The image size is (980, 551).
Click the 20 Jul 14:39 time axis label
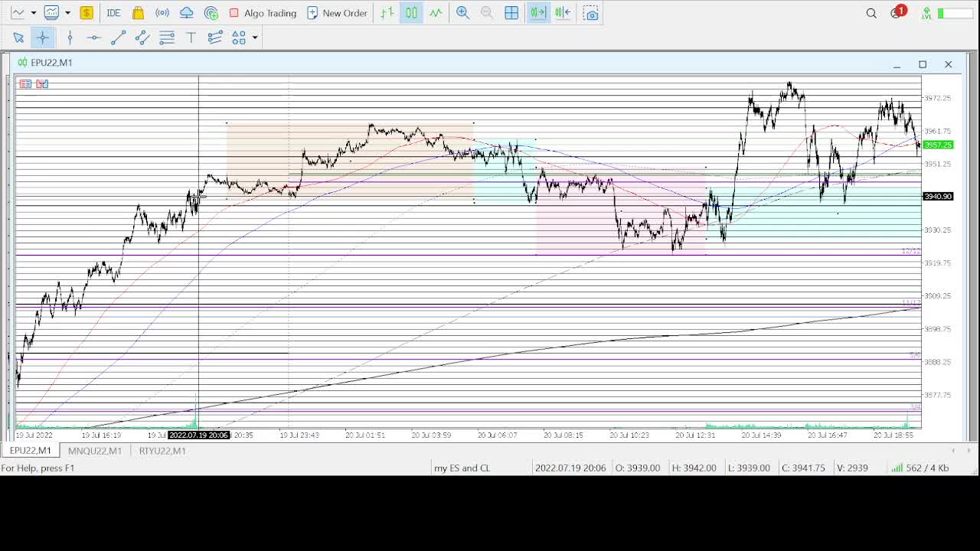pos(761,435)
